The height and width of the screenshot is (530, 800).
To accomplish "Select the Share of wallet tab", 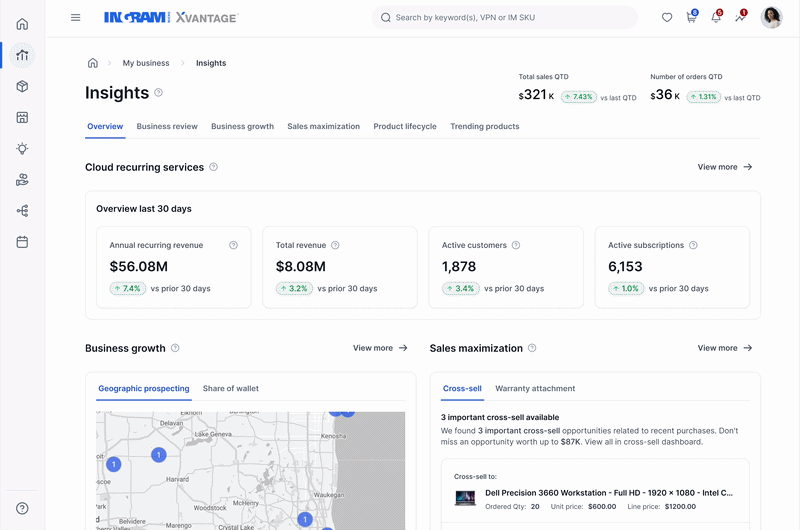I will pos(231,389).
